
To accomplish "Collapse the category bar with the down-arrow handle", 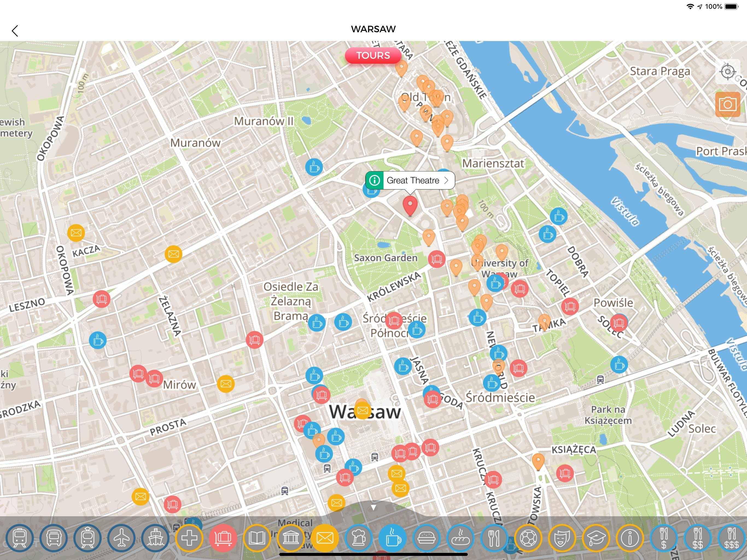I will click(373, 507).
